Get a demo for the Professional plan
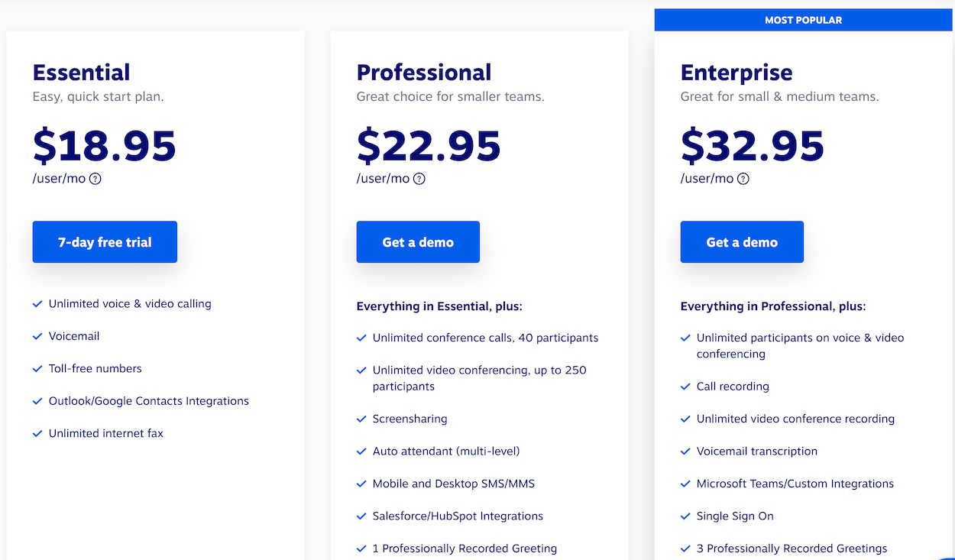The width and height of the screenshot is (955, 560). tap(418, 242)
